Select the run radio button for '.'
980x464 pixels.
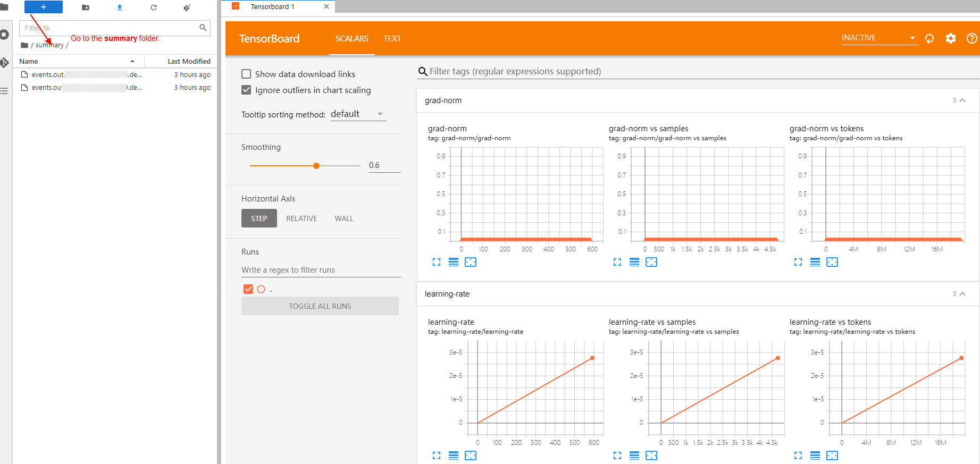261,289
